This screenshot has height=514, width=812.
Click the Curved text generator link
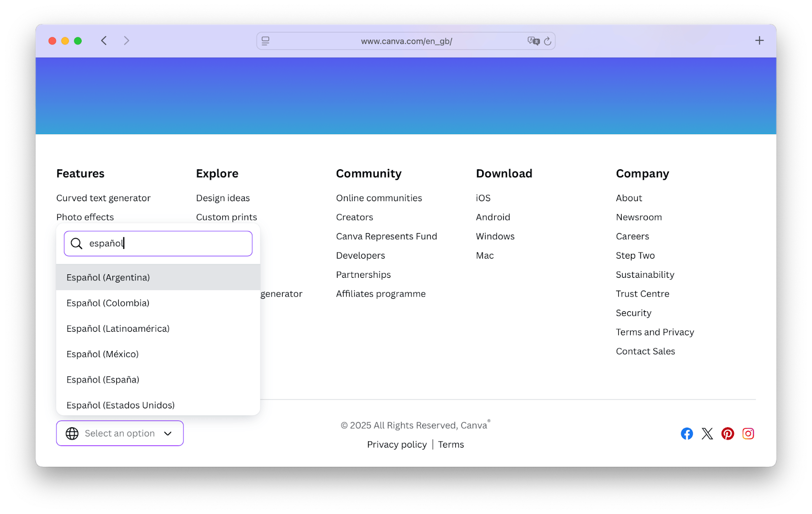(103, 198)
